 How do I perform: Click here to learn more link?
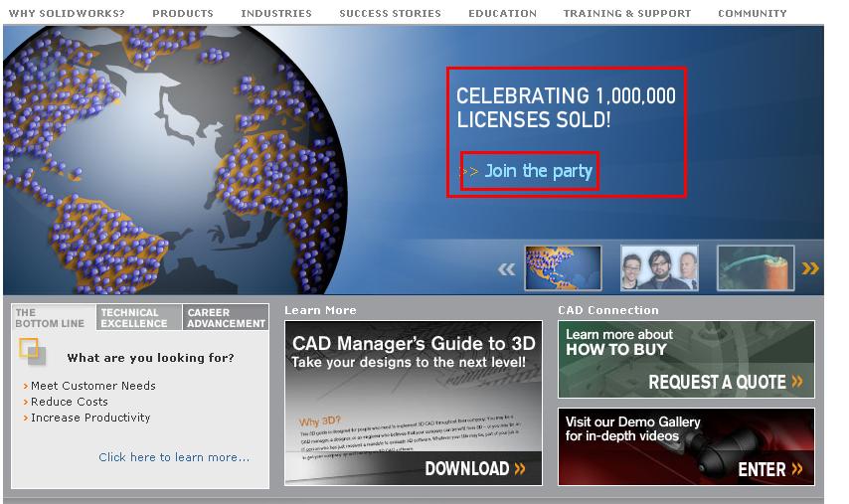(x=174, y=457)
